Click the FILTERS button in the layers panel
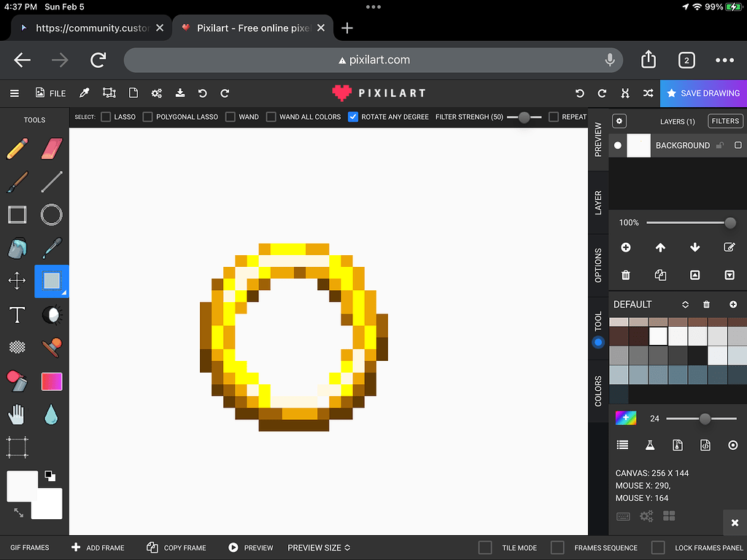Image resolution: width=747 pixels, height=560 pixels. coord(724,121)
